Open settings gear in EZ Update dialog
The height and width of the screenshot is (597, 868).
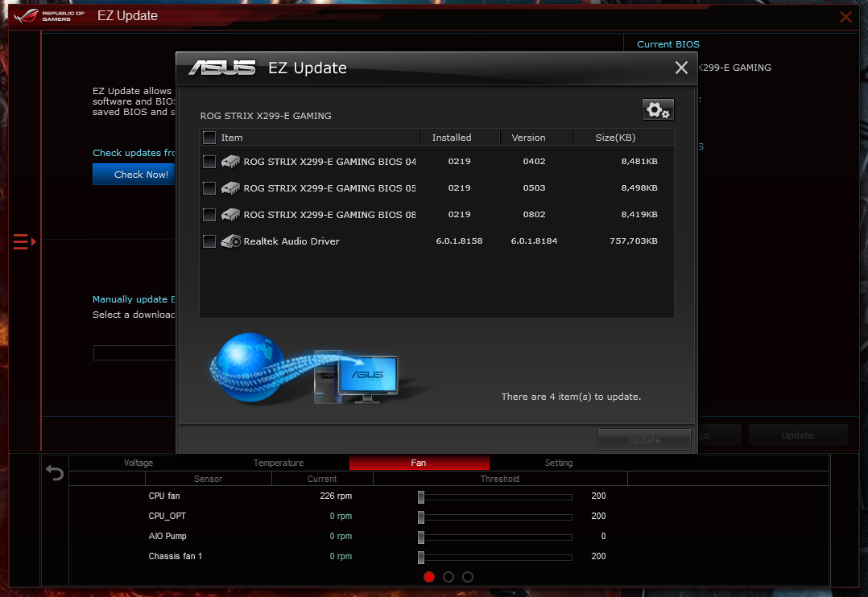click(658, 109)
